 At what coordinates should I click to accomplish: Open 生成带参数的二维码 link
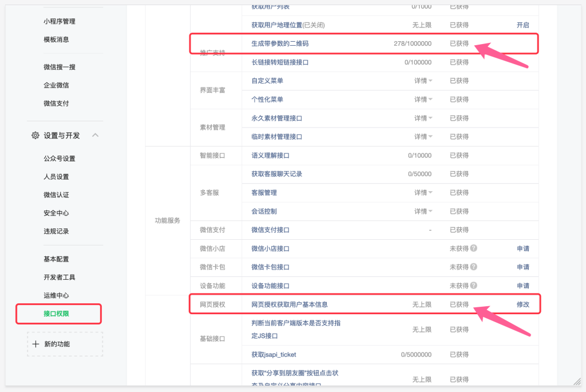(280, 43)
